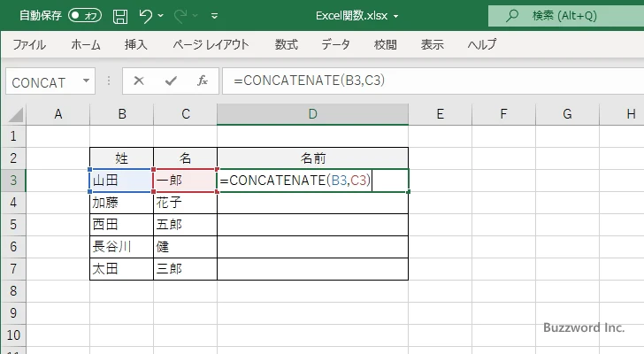Select column B header
This screenshot has width=644, height=354.
point(121,114)
